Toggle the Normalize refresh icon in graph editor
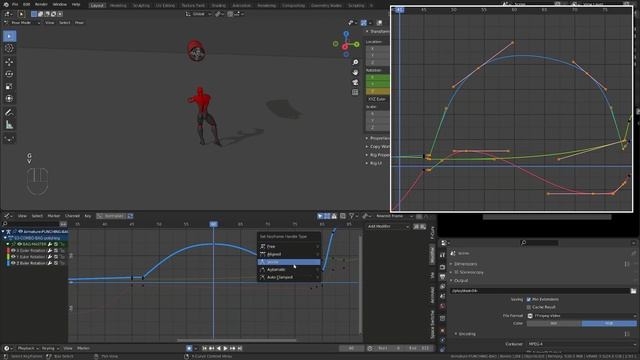 click(x=130, y=216)
